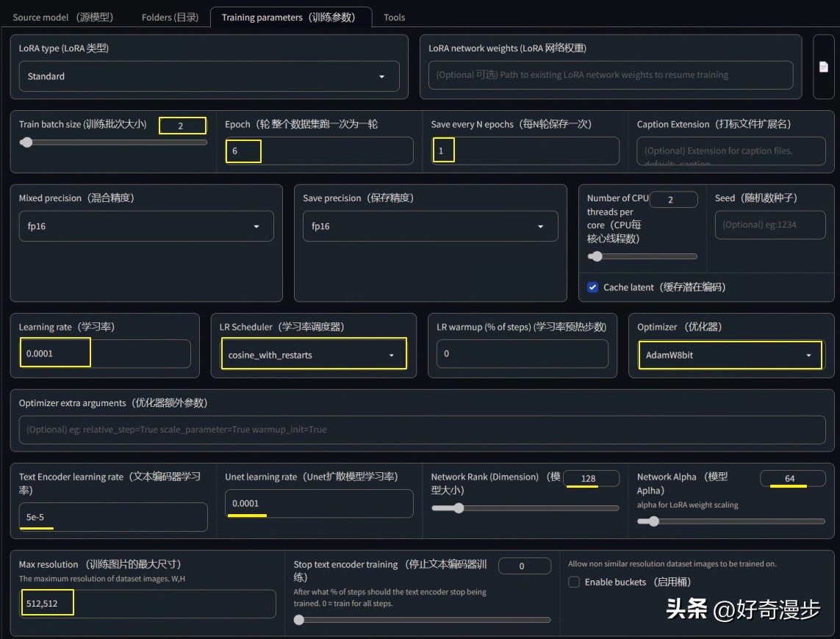Open the Mixed precision dropdown
The height and width of the screenshot is (639, 840).
tap(146, 226)
